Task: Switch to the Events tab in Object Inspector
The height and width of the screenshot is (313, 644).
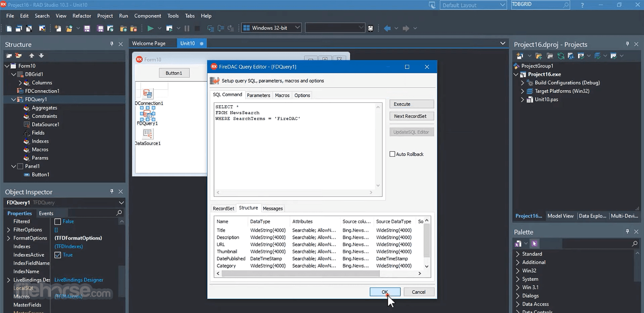Action: point(46,213)
